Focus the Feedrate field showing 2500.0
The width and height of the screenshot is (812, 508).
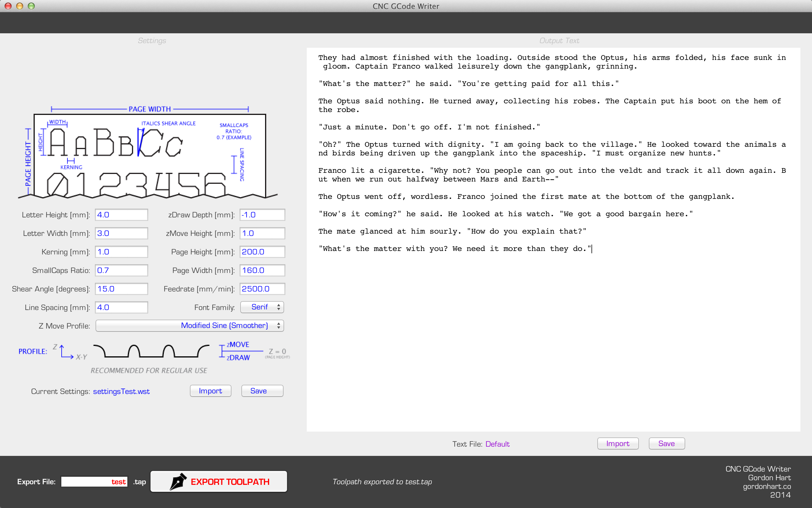[x=262, y=289]
